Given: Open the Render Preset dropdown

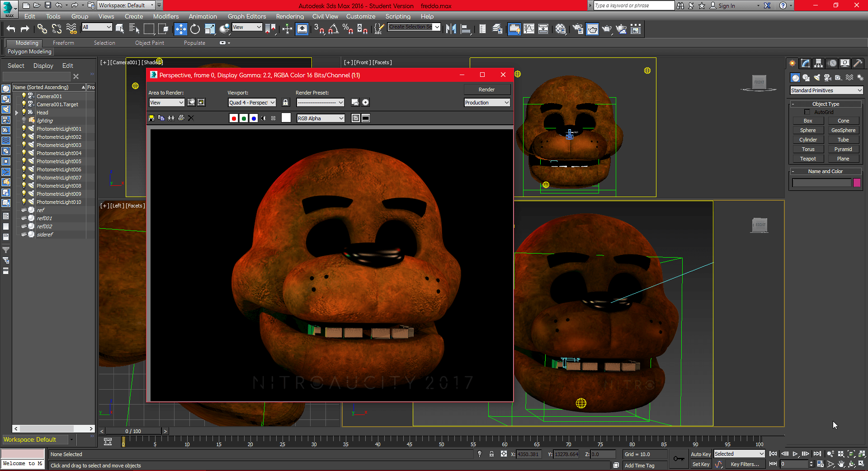Looking at the screenshot, I should pyautogui.click(x=320, y=103).
